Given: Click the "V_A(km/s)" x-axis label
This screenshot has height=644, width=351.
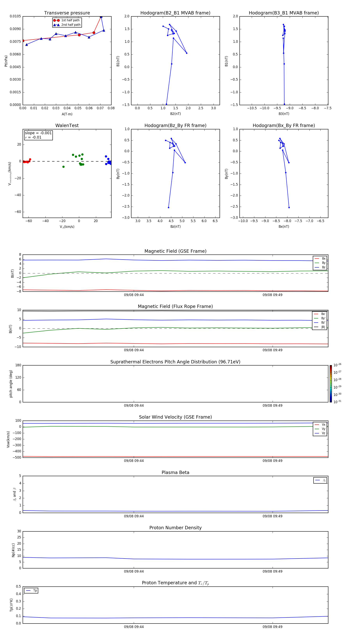Looking at the screenshot, I should tap(67, 227).
